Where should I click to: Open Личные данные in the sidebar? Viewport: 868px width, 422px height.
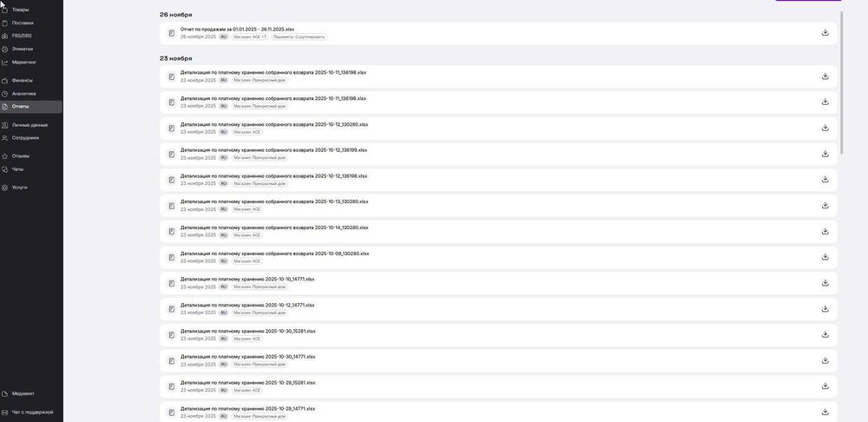click(31, 125)
